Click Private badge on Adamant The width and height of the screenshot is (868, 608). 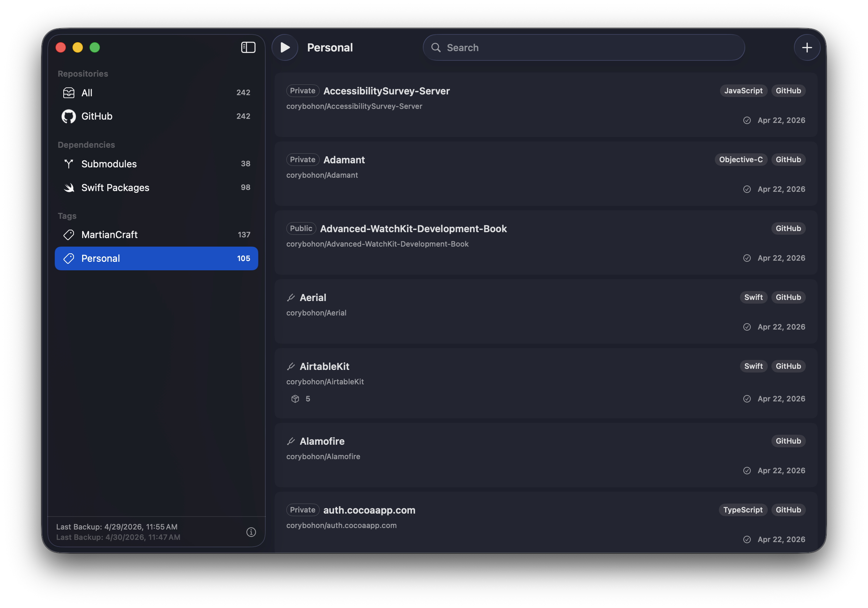[x=303, y=160]
